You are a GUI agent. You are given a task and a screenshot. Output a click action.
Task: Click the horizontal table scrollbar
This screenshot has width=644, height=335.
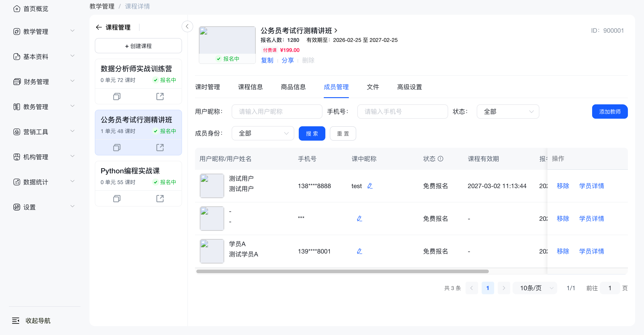coord(343,271)
